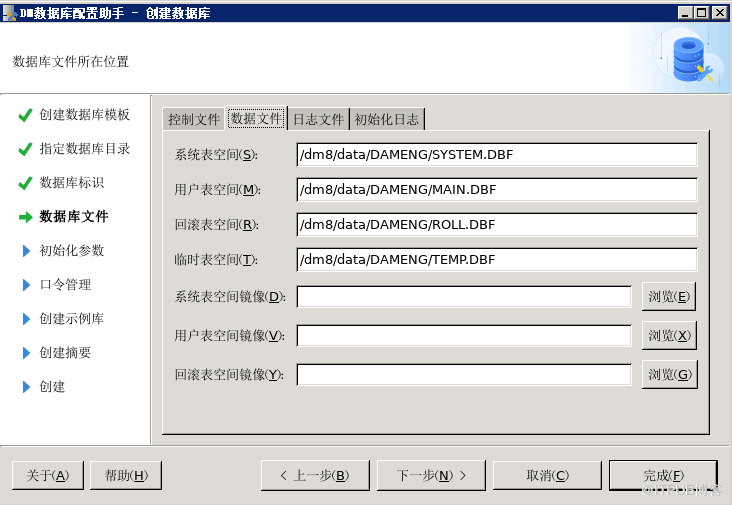Click the blue triangle beside 创建 step
The width and height of the screenshot is (732, 505).
pos(26,387)
